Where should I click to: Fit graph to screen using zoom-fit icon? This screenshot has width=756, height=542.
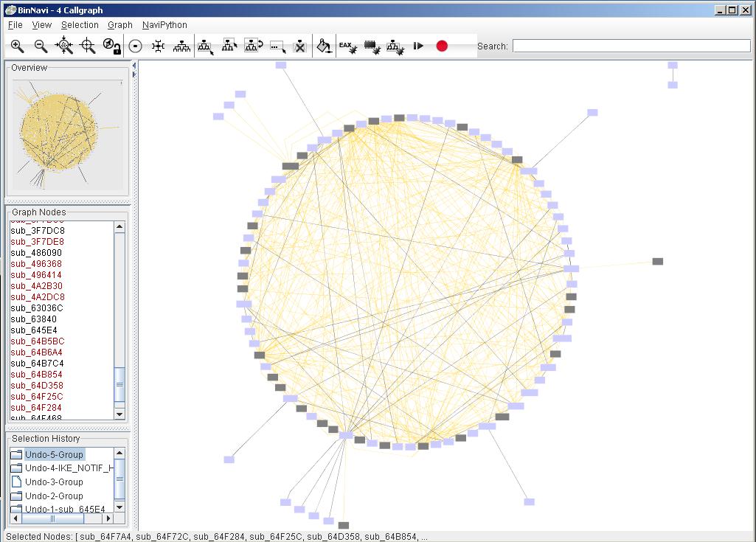click(63, 46)
